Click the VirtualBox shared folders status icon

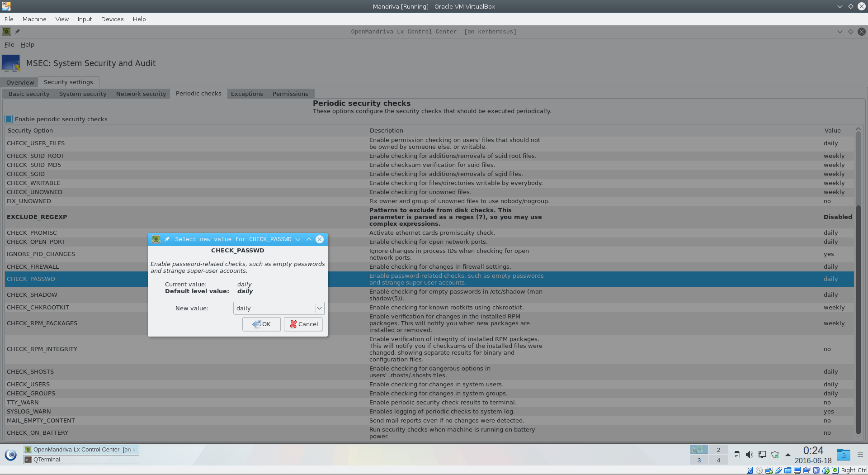click(788, 470)
